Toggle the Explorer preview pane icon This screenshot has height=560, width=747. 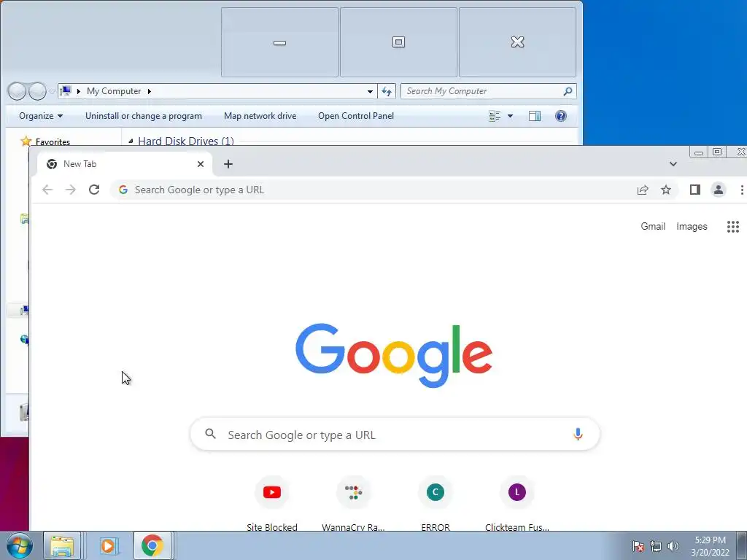click(535, 116)
